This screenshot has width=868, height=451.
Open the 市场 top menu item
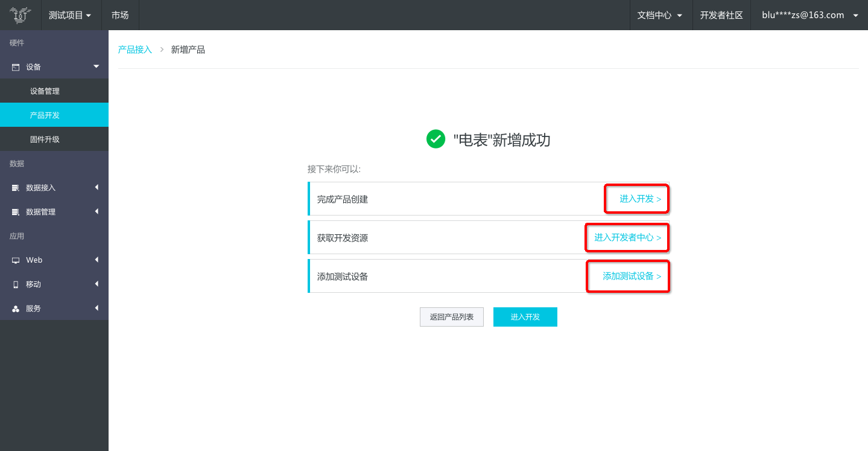120,15
